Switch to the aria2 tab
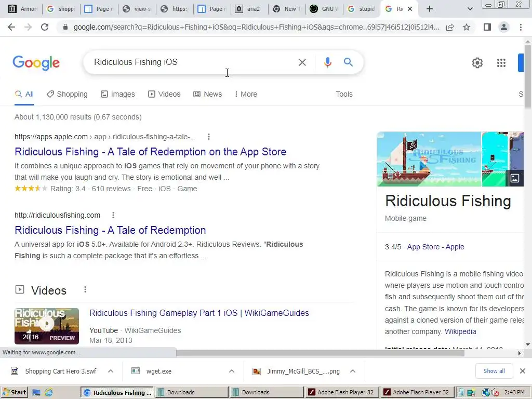The height and width of the screenshot is (399, 532). tap(248, 9)
